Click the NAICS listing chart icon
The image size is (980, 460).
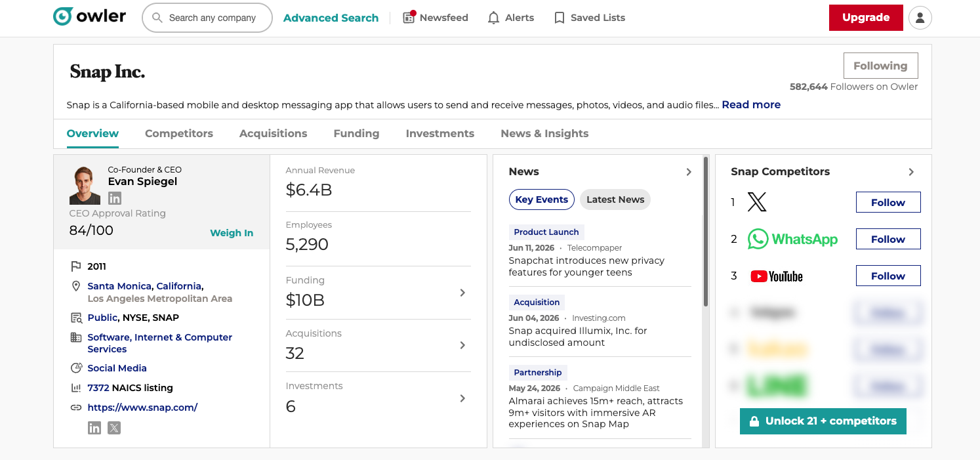coord(75,388)
